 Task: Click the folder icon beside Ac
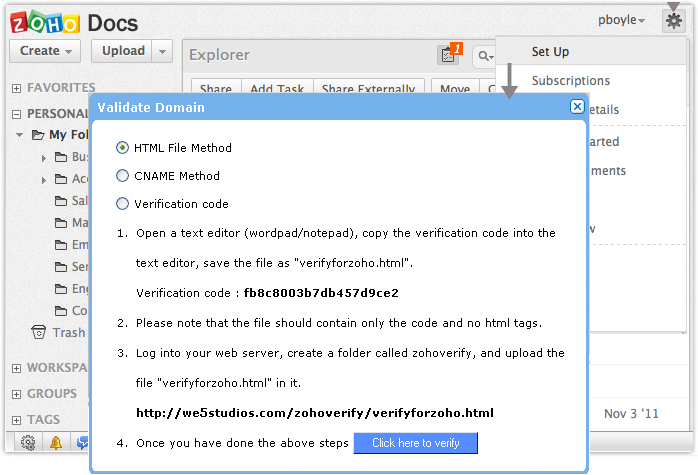[61, 179]
